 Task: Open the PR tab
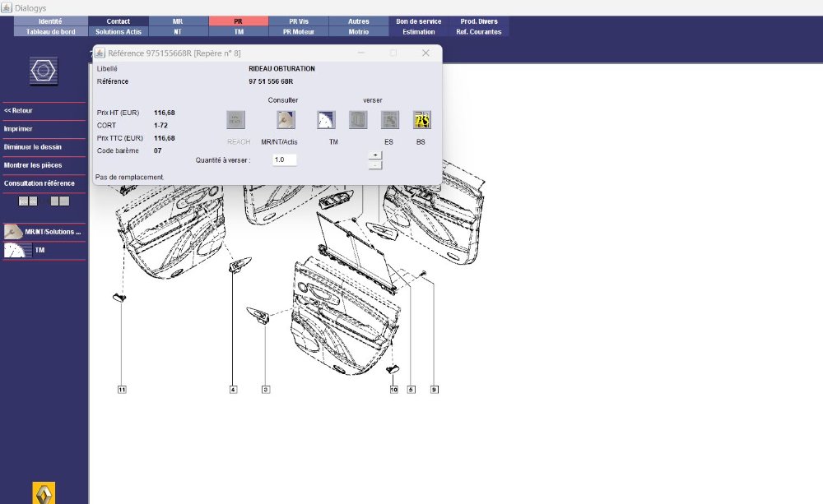coord(239,21)
